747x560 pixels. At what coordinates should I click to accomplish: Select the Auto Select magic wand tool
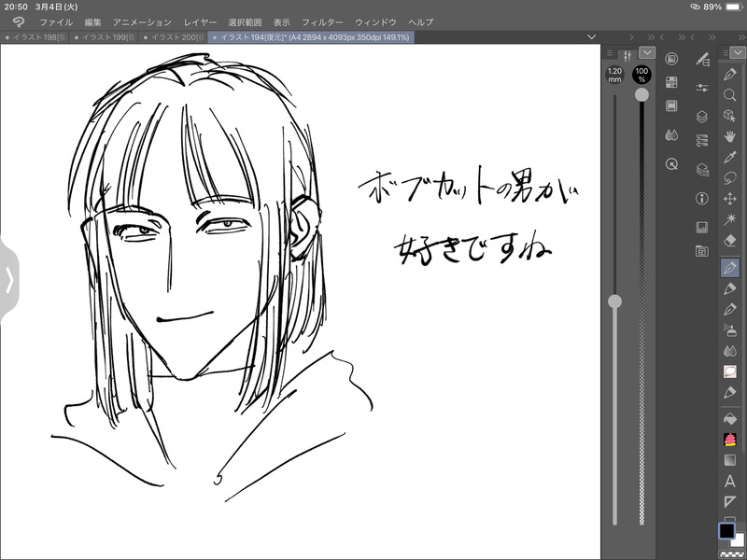click(730, 219)
